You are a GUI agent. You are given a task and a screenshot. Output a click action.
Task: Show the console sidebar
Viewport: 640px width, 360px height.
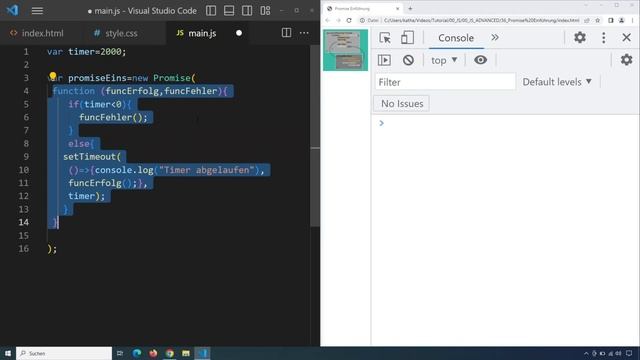tap(384, 60)
